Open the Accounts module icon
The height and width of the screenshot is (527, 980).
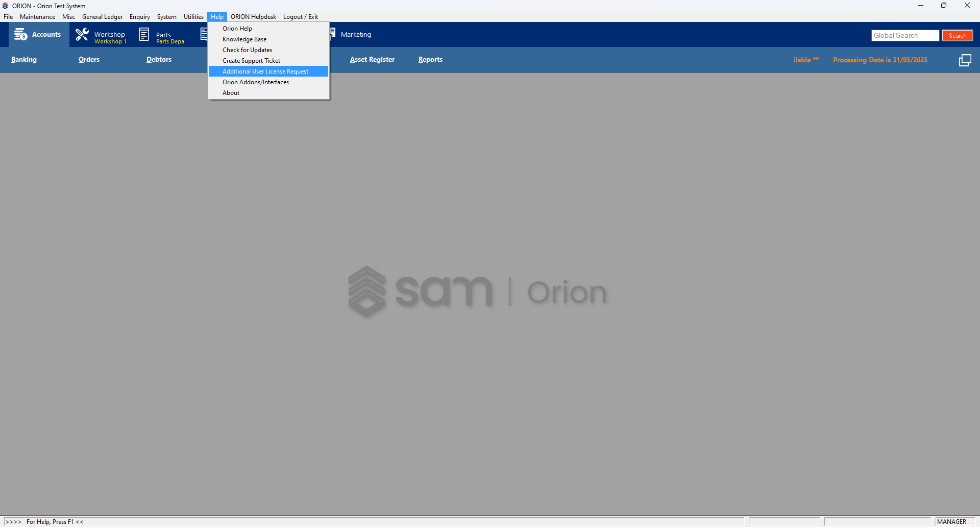(21, 34)
